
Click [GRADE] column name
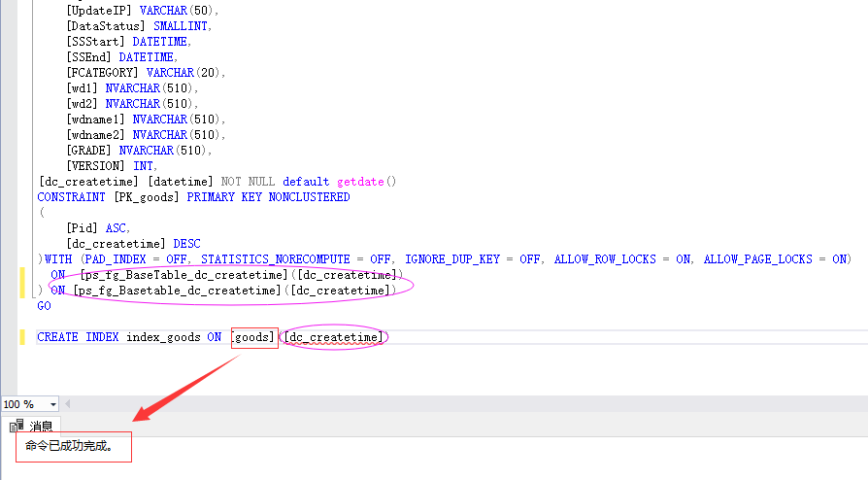(x=88, y=151)
